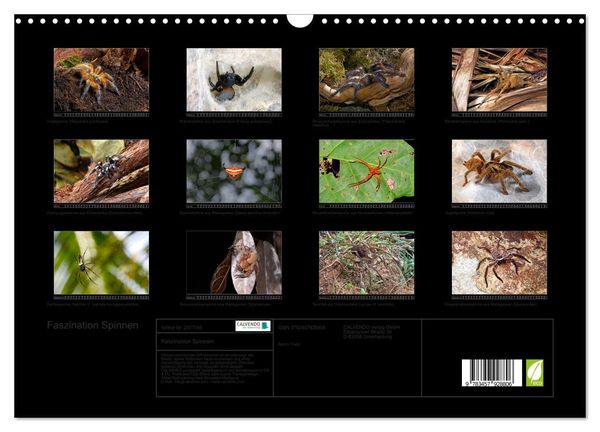The image size is (600, 432).
Task: Click the green leaf eco icon
Action: click(534, 373)
